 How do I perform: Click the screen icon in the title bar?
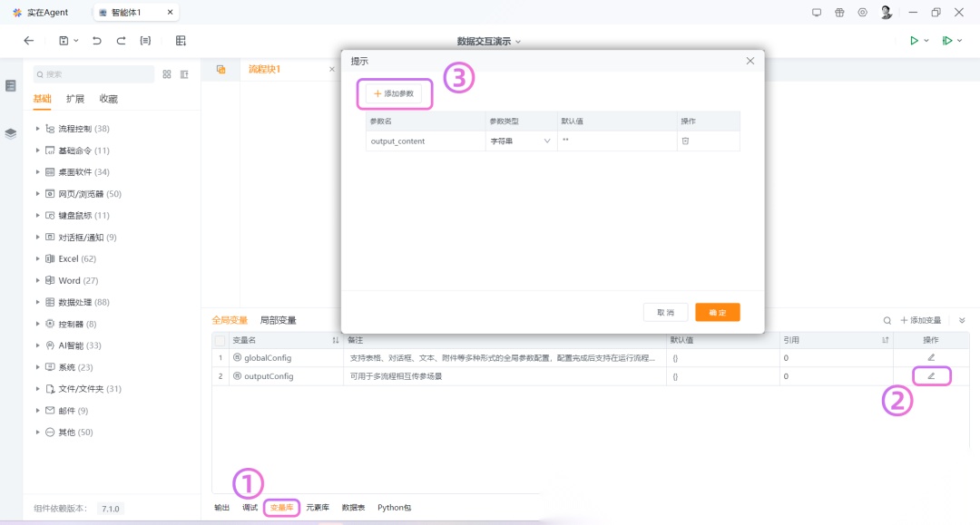pos(817,13)
